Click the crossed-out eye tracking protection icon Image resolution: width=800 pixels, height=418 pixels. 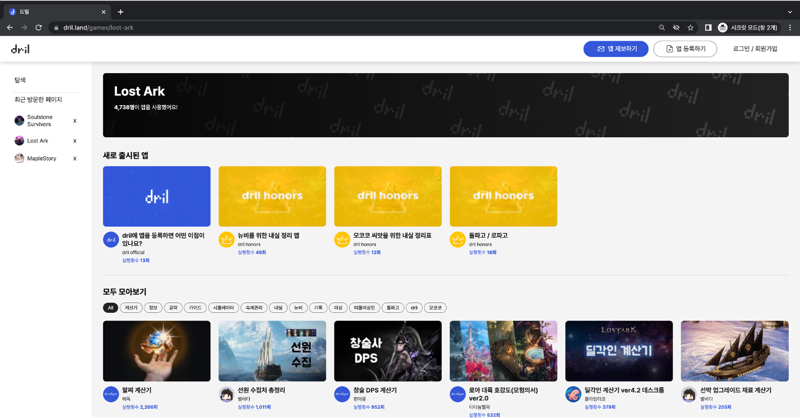point(676,28)
